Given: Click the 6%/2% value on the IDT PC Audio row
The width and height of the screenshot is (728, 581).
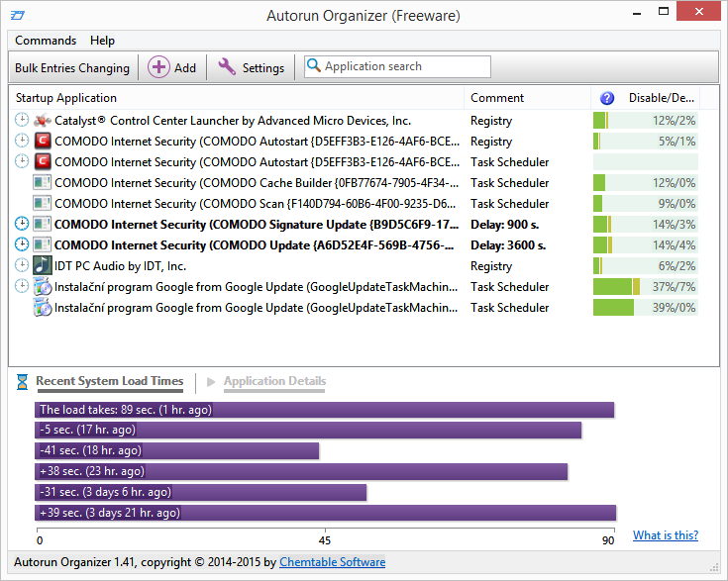Looking at the screenshot, I should coord(676,266).
